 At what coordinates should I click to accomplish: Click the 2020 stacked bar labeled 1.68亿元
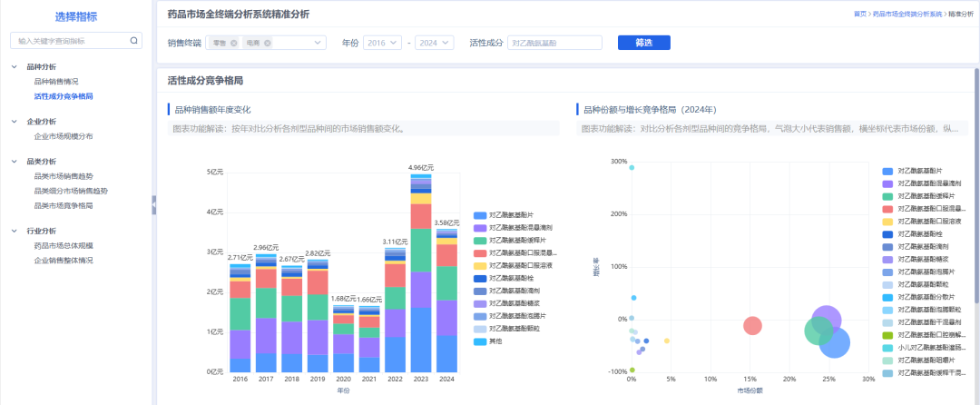pyautogui.click(x=343, y=339)
